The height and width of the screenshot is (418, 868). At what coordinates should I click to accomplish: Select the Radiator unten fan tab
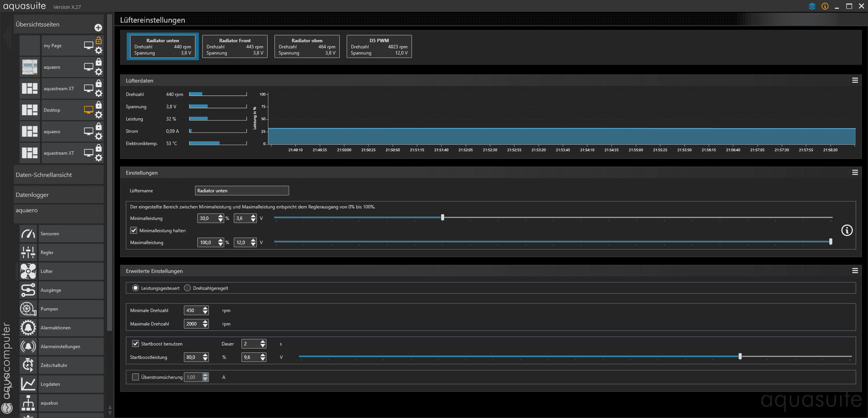pos(163,46)
